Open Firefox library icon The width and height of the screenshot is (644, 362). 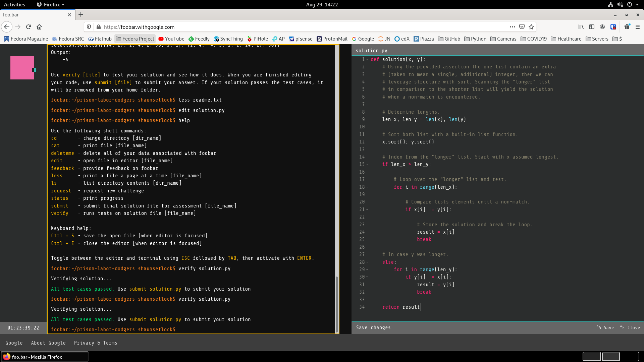pyautogui.click(x=581, y=27)
